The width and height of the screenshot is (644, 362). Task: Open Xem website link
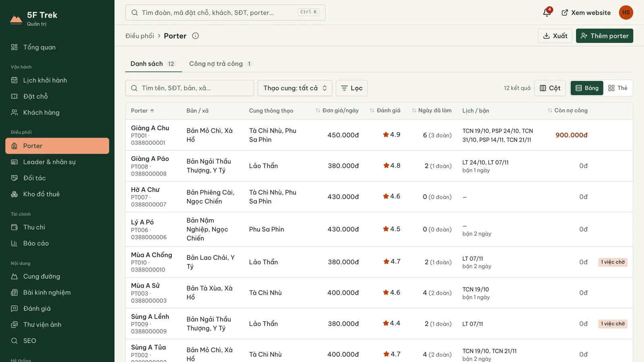pyautogui.click(x=586, y=12)
